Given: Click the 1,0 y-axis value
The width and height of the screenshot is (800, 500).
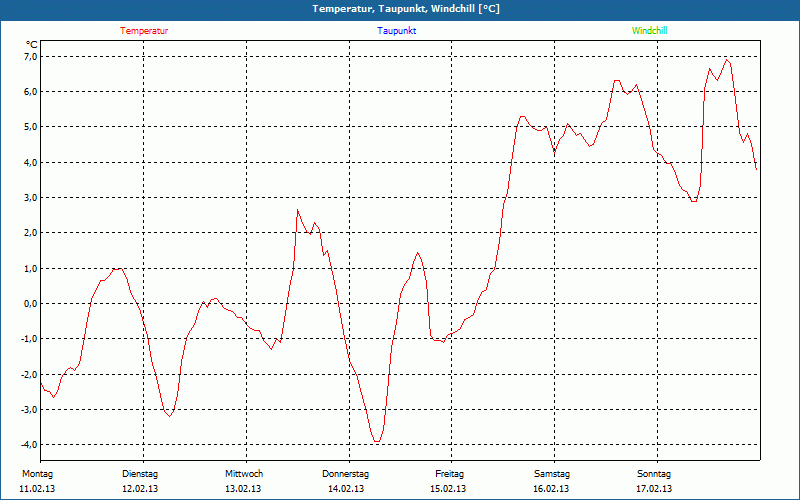Looking at the screenshot, I should click(31, 268).
